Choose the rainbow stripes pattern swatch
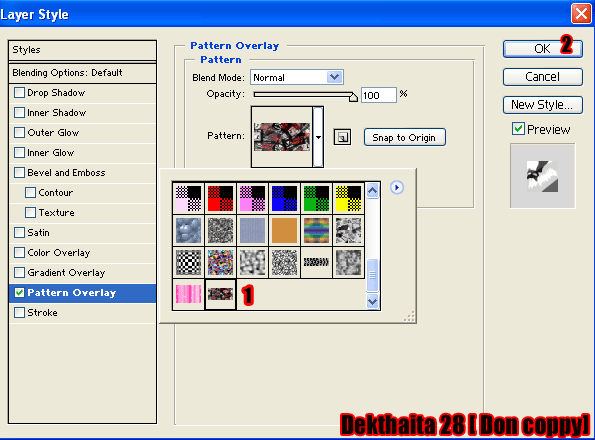 tap(316, 230)
